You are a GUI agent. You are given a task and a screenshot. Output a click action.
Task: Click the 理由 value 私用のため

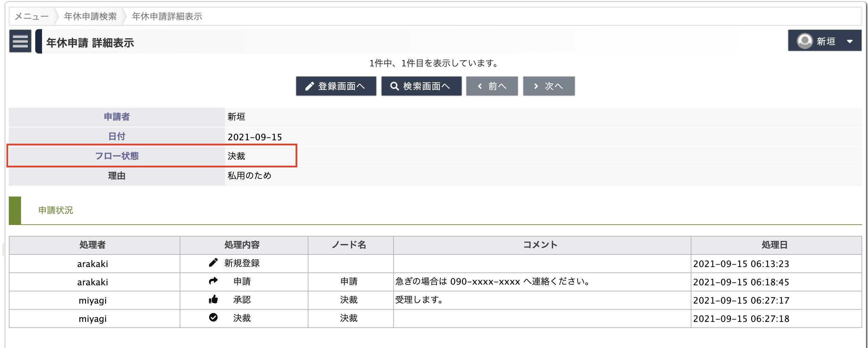[249, 176]
